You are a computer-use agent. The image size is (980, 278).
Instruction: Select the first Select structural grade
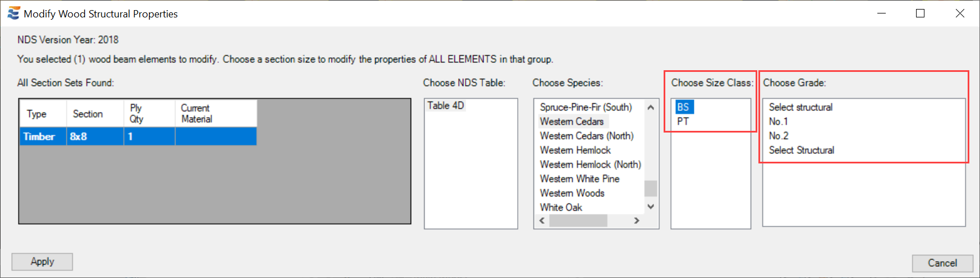800,107
